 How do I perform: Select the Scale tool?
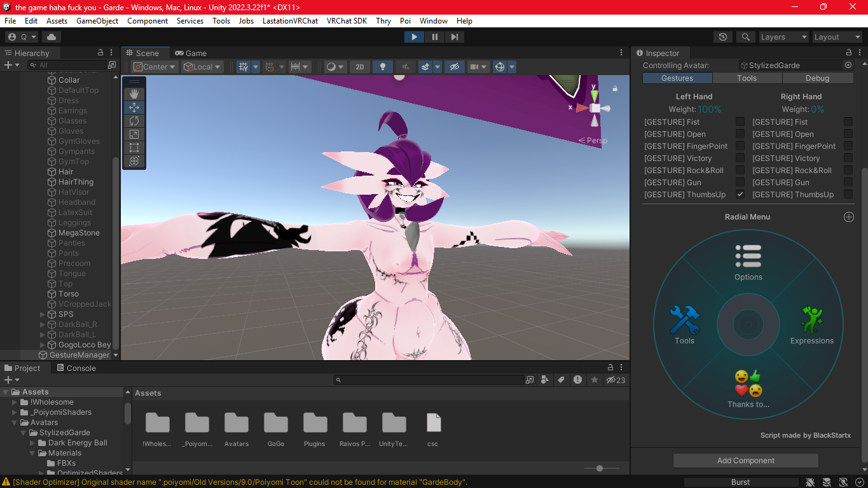134,134
